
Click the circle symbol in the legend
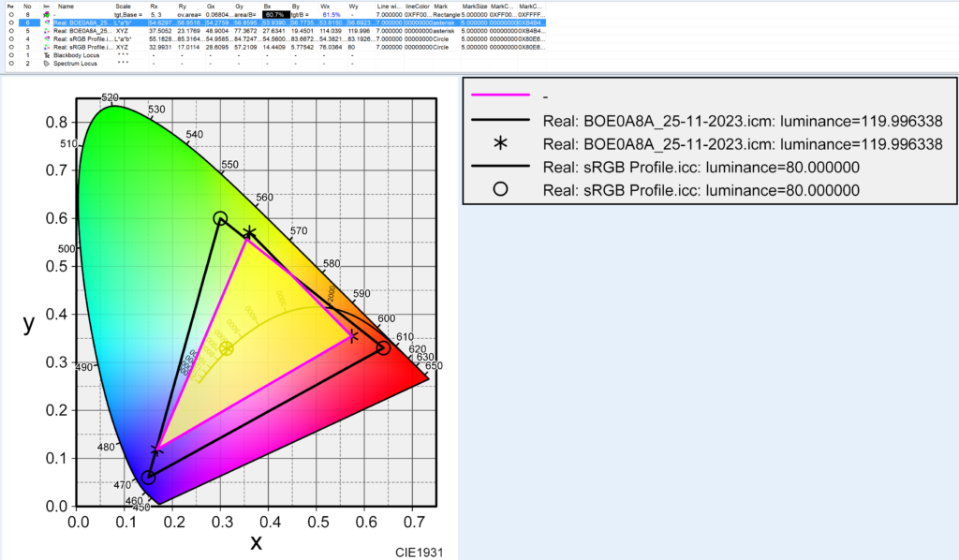500,189
